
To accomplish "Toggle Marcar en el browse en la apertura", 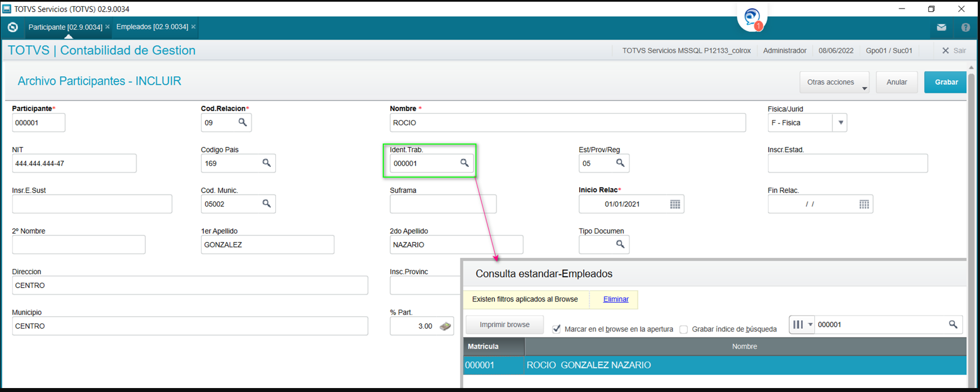I will (x=556, y=329).
